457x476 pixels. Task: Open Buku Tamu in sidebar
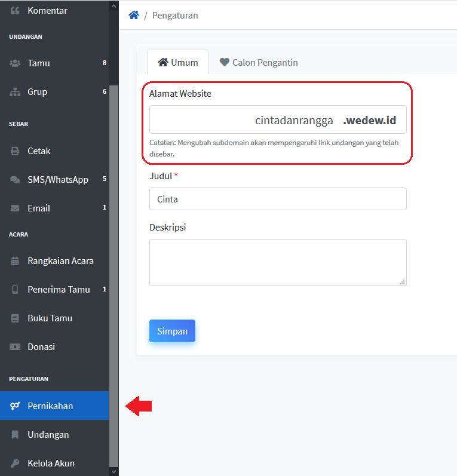54,318
